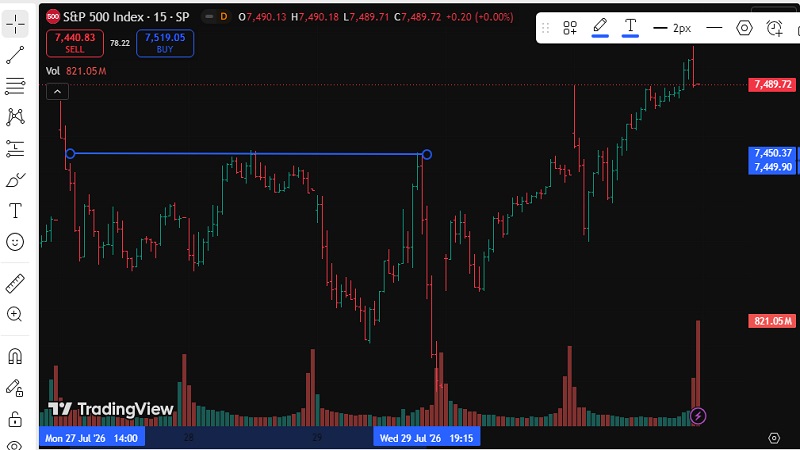The image size is (800, 450).
Task: Click the orange D data-status indicator
Action: [223, 17]
